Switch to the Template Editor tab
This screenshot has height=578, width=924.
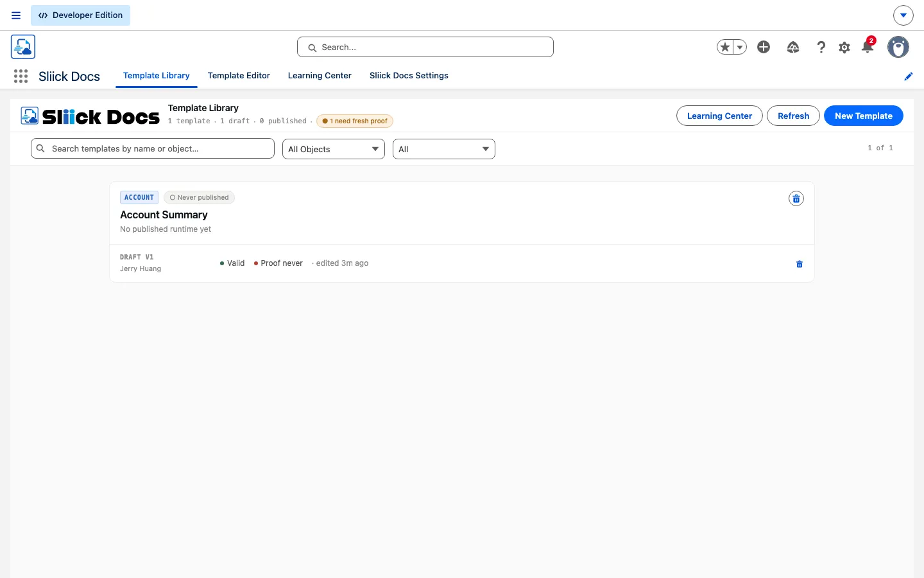[x=239, y=76]
